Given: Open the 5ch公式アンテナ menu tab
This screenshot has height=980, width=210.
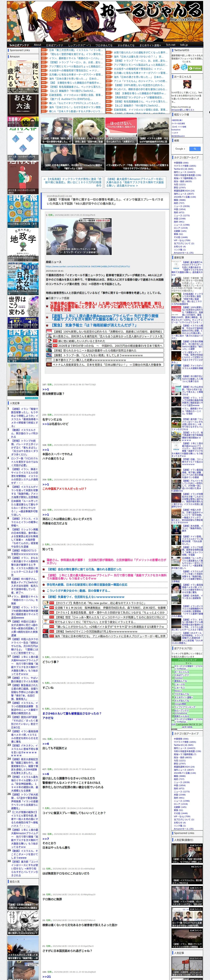Looking at the screenshot, I should 19,45.
